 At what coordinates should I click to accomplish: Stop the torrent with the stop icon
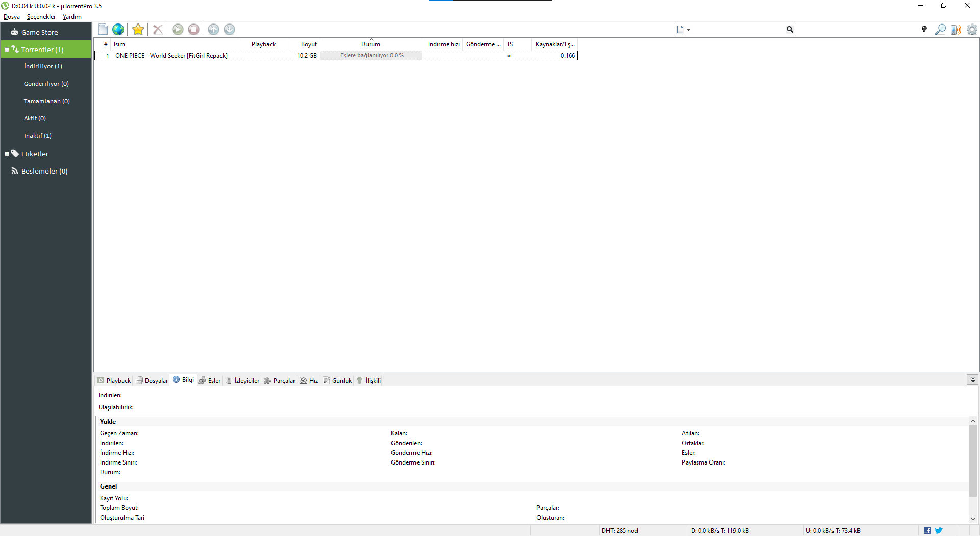coord(193,30)
